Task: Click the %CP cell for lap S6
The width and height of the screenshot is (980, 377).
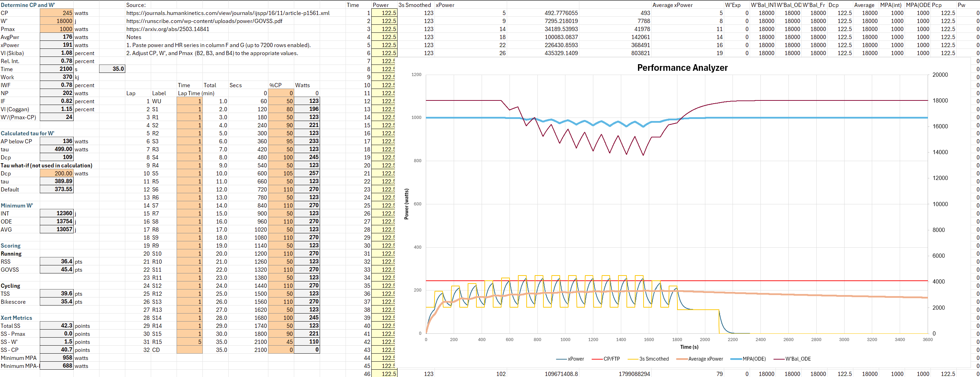Action: pos(281,189)
